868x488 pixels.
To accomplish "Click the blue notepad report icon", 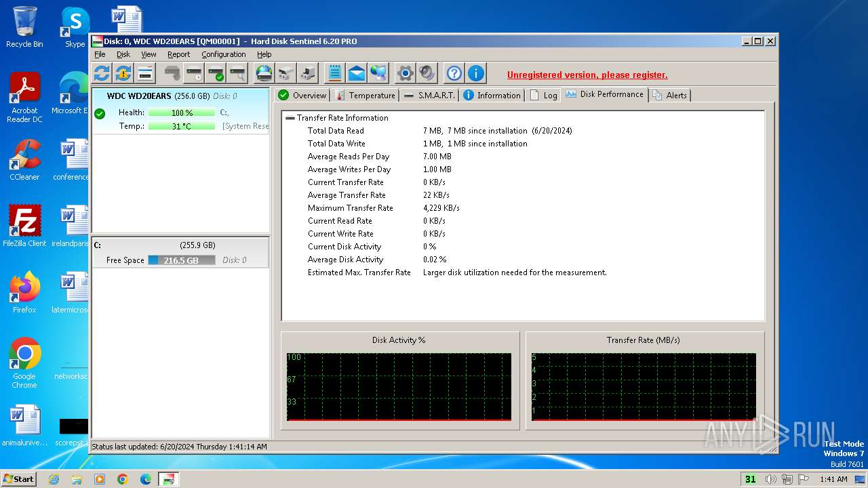I will pyautogui.click(x=334, y=73).
